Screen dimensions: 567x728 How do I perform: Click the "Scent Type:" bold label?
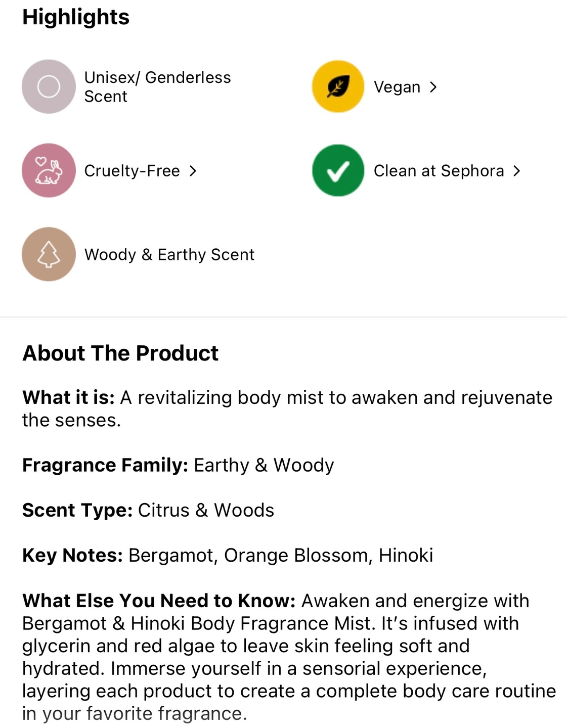77,510
